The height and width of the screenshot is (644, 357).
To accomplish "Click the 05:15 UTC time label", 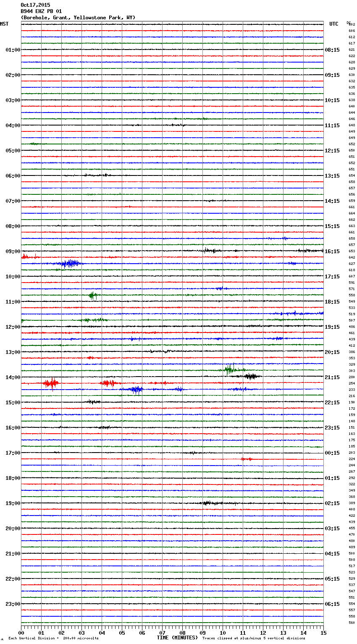I will (x=332, y=579).
